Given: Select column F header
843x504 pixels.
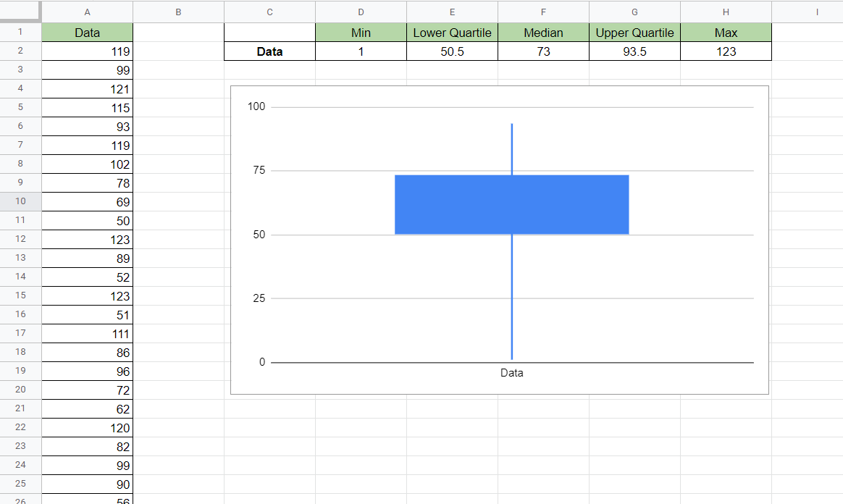Looking at the screenshot, I should [544, 12].
